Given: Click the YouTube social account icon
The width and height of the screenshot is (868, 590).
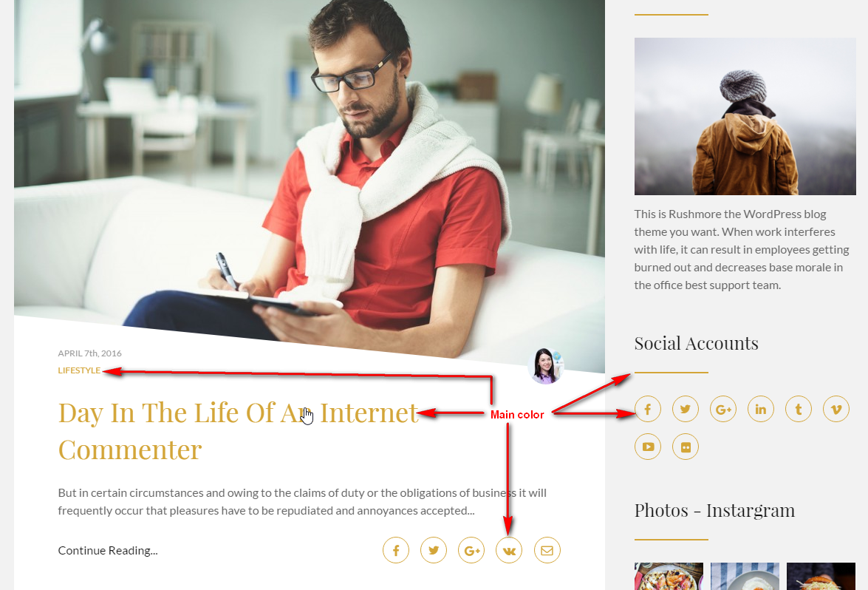Looking at the screenshot, I should (648, 447).
